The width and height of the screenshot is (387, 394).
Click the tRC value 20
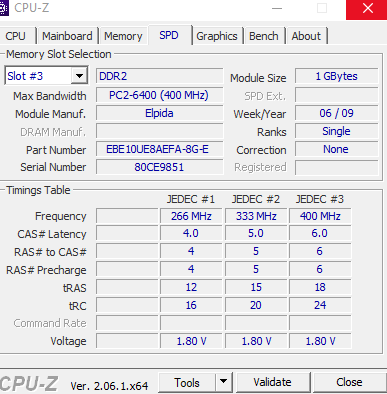256,305
